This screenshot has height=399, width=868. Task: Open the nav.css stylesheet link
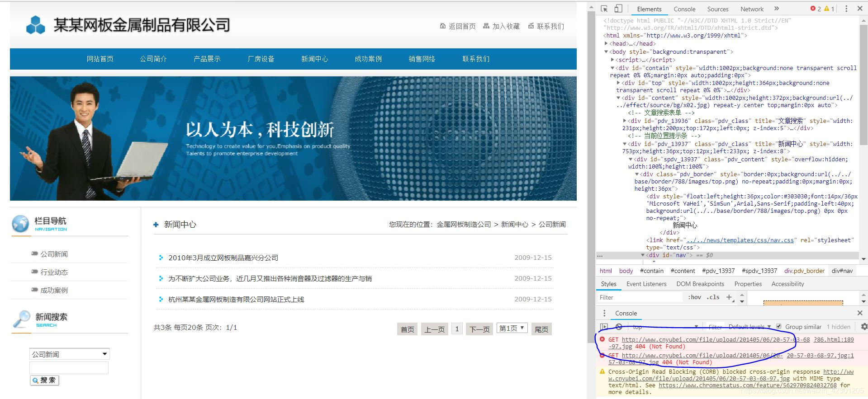click(740, 240)
